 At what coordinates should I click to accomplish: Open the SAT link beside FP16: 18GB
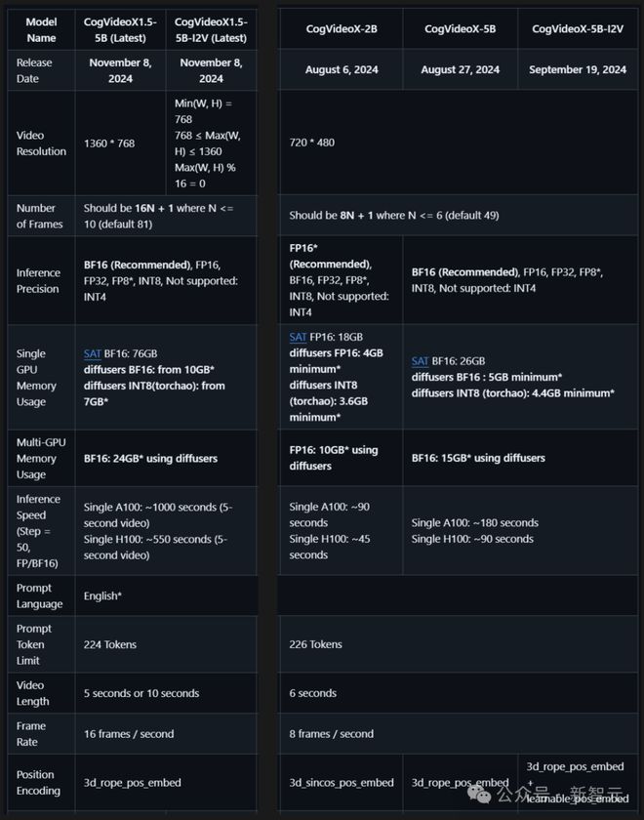pos(298,337)
